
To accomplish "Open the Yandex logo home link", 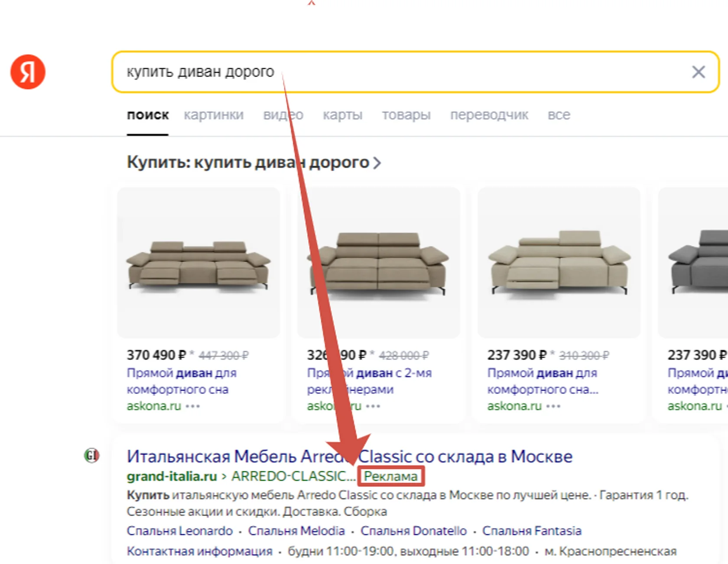I will click(x=28, y=72).
